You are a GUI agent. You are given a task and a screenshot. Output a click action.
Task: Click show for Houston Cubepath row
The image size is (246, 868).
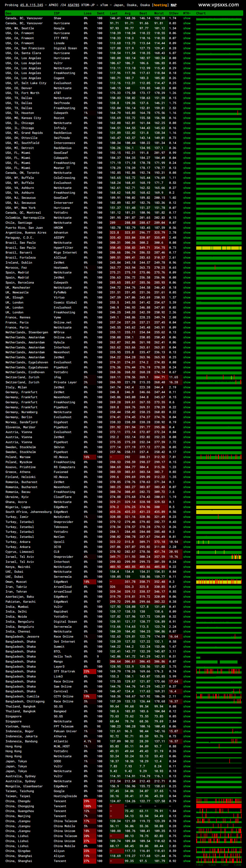tap(187, 113)
